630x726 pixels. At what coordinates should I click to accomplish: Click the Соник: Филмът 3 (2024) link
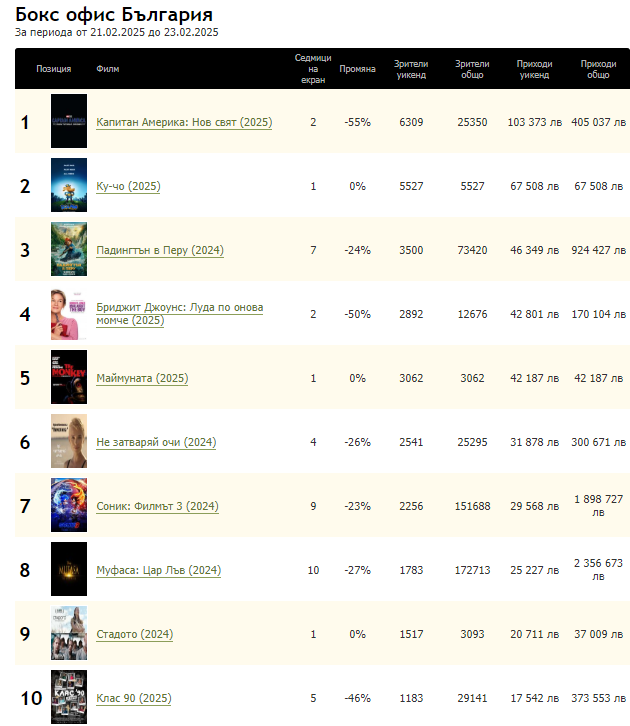point(157,506)
